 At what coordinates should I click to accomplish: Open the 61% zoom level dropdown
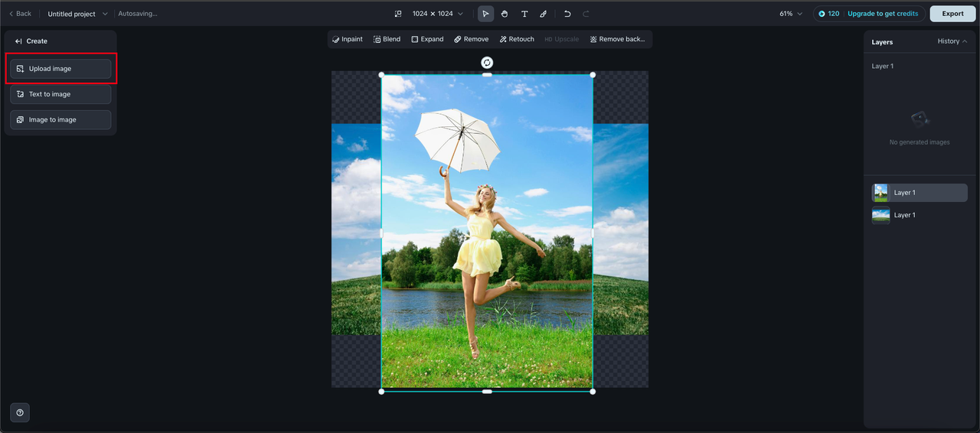click(791, 14)
